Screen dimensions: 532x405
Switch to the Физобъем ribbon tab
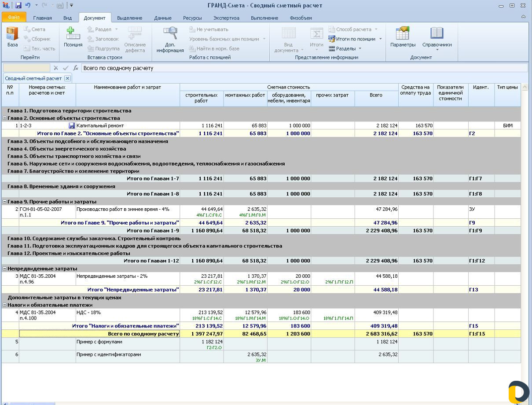(301, 18)
